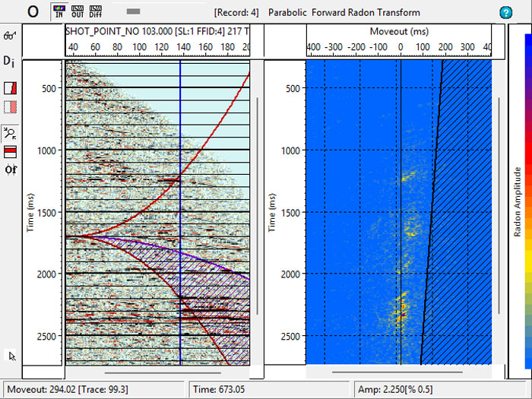
Task: Select the arrow pointer tool at bottom left
Action: 10,355
